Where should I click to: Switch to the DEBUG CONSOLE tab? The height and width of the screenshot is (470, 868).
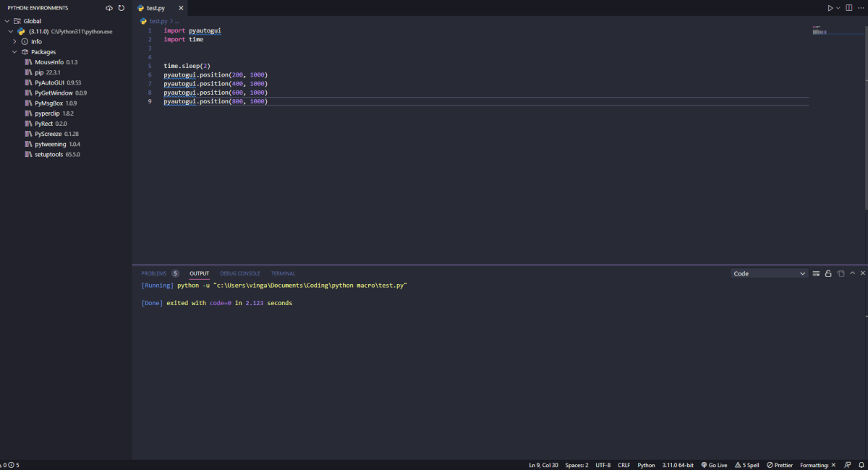pyautogui.click(x=240, y=273)
